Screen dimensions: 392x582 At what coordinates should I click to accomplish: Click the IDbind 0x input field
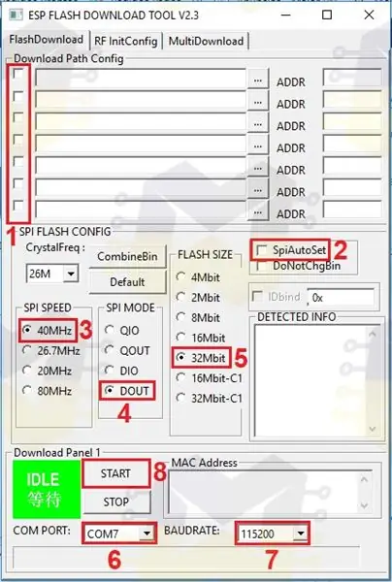point(341,298)
